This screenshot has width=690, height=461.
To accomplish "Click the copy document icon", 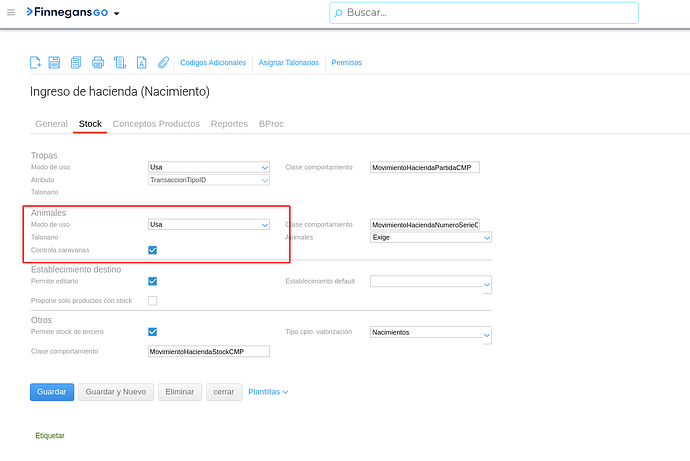I will (76, 62).
